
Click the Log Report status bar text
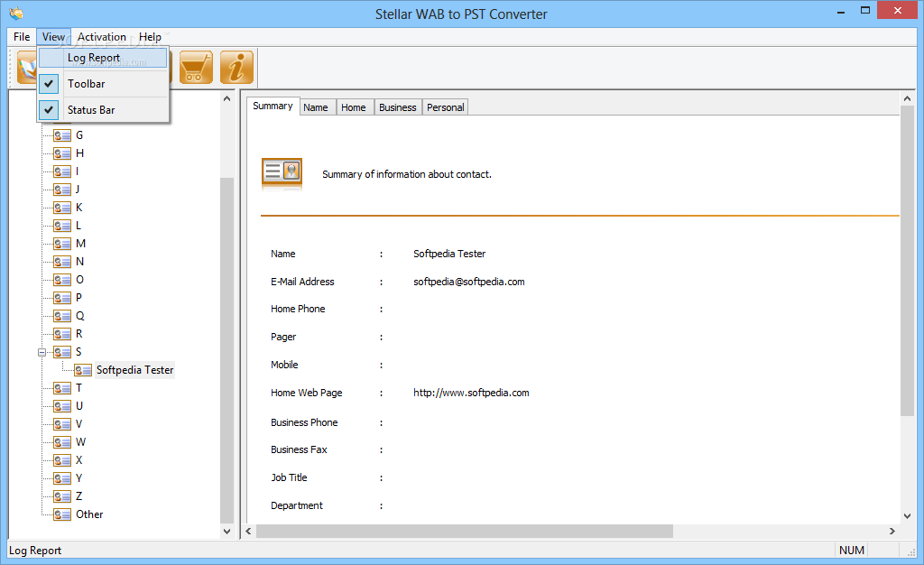click(x=35, y=551)
